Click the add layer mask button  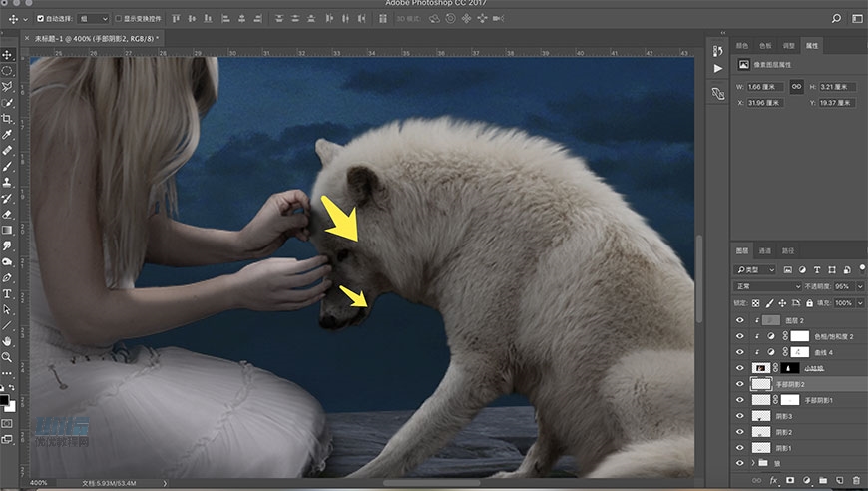pos(790,480)
